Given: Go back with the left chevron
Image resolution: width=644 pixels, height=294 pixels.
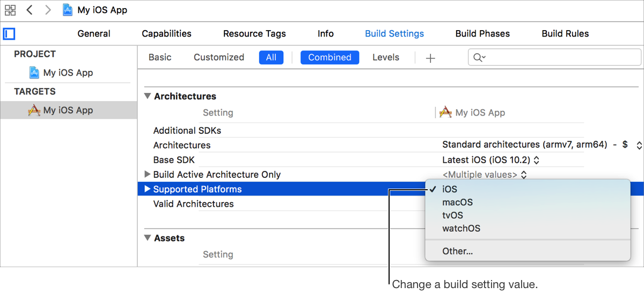Looking at the screenshot, I should [x=30, y=10].
